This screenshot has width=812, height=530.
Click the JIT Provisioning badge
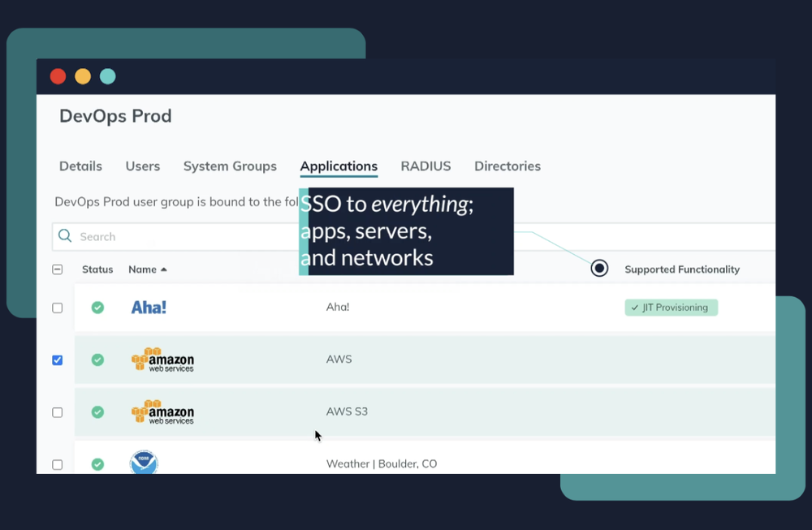pyautogui.click(x=671, y=308)
